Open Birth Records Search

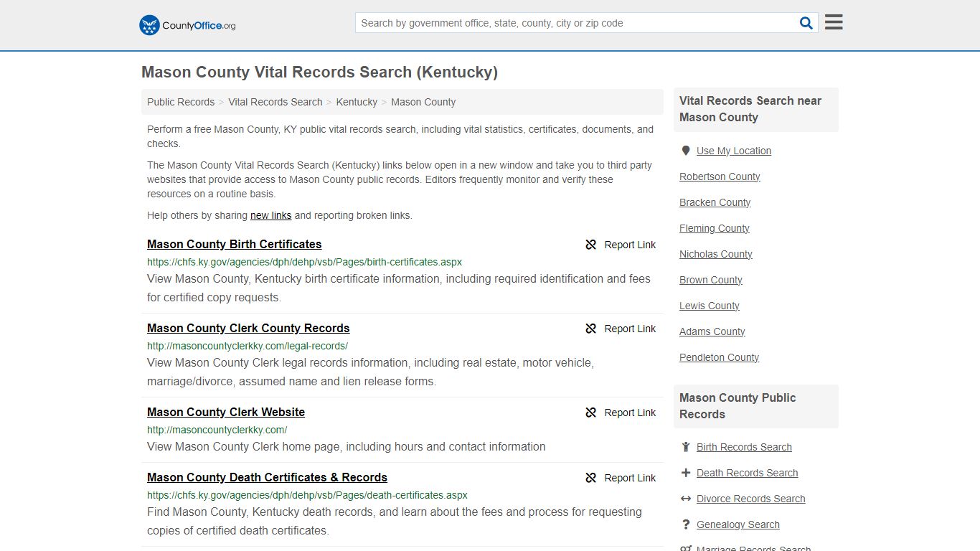[x=744, y=447]
